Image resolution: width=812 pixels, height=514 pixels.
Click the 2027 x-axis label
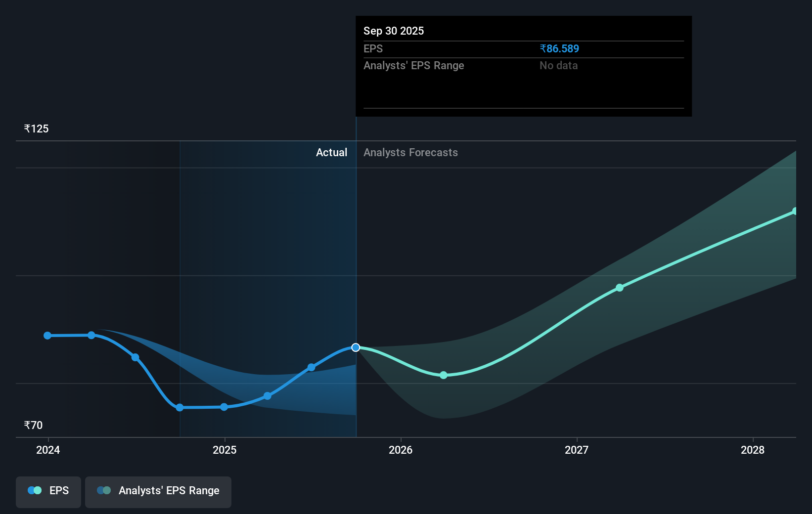coord(577,450)
